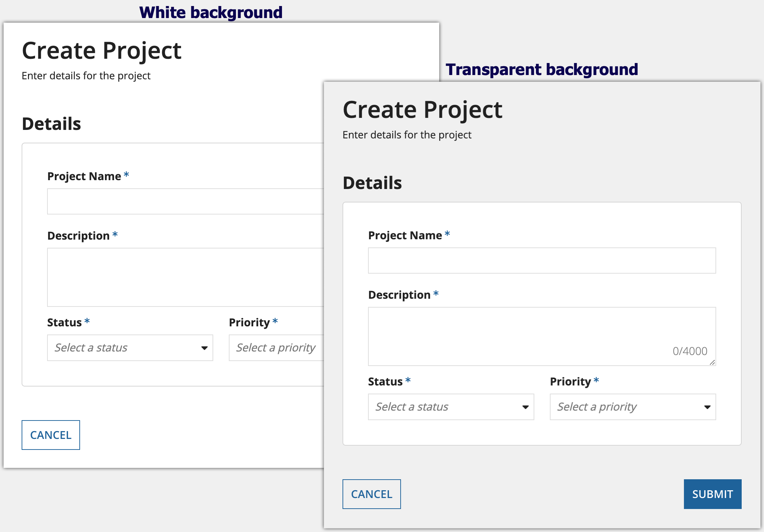
Task: Focus Description textarea in white background dialog
Action: click(x=186, y=277)
